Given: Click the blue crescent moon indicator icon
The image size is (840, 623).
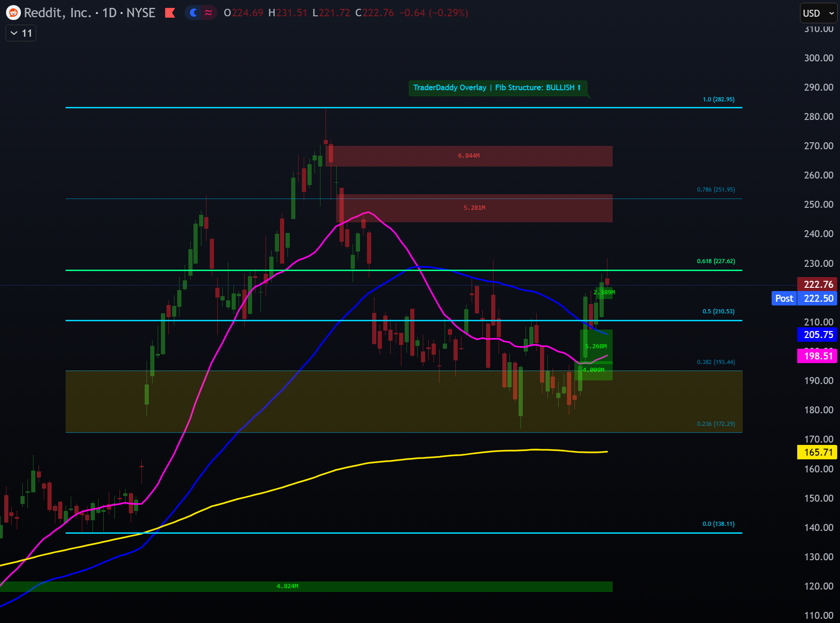Looking at the screenshot, I should 193,13.
